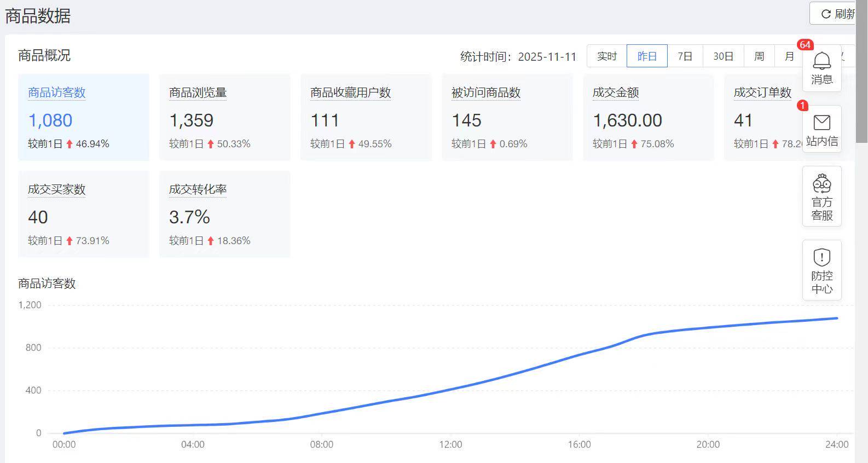Select the 被访问商品数 metric card

pos(507,117)
